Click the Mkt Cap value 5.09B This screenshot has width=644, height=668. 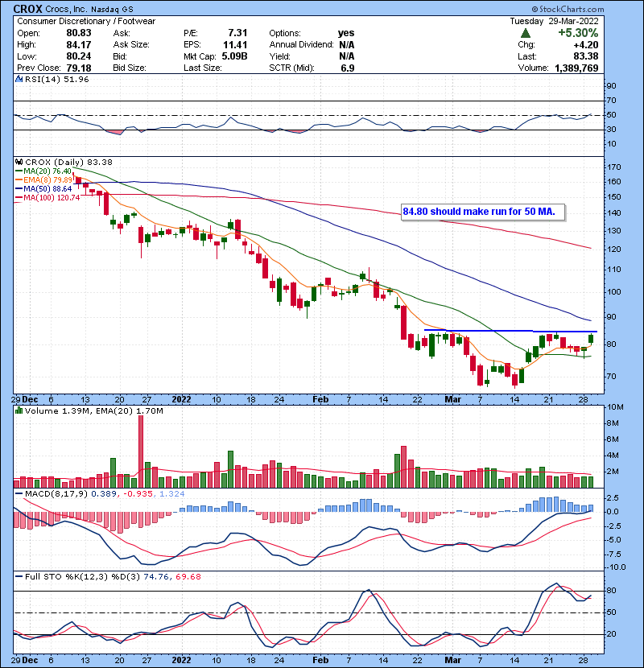(234, 56)
